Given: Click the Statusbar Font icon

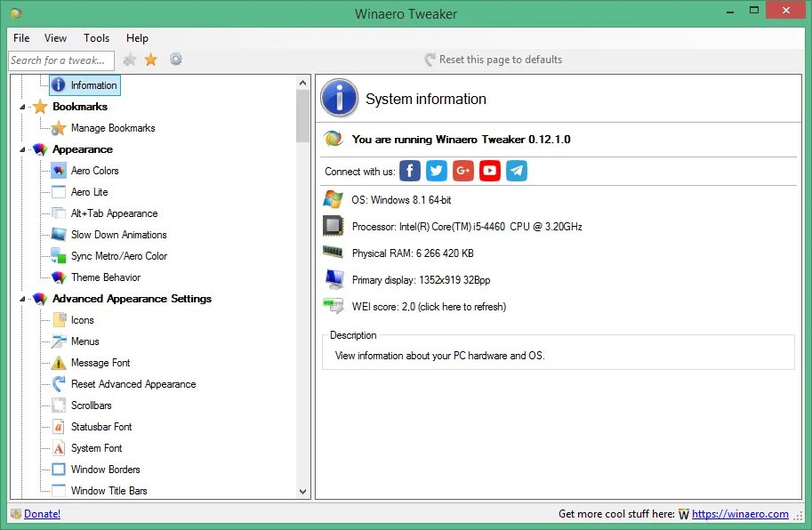Looking at the screenshot, I should click(59, 427).
